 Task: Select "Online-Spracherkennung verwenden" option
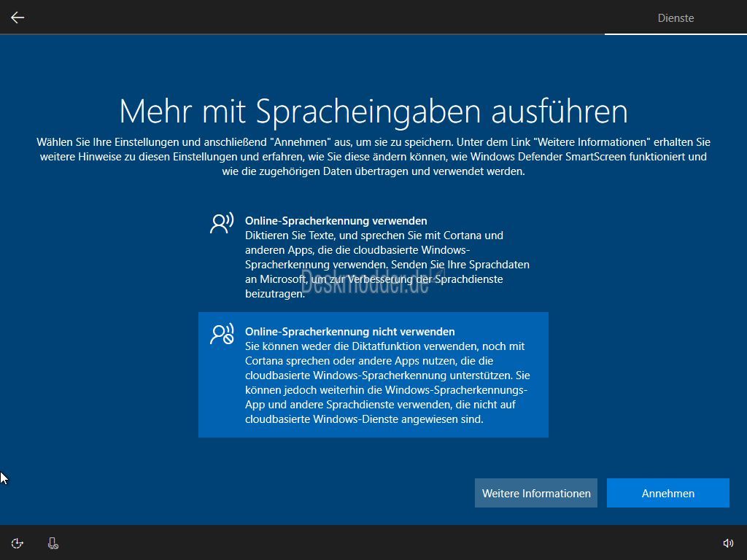[373, 257]
